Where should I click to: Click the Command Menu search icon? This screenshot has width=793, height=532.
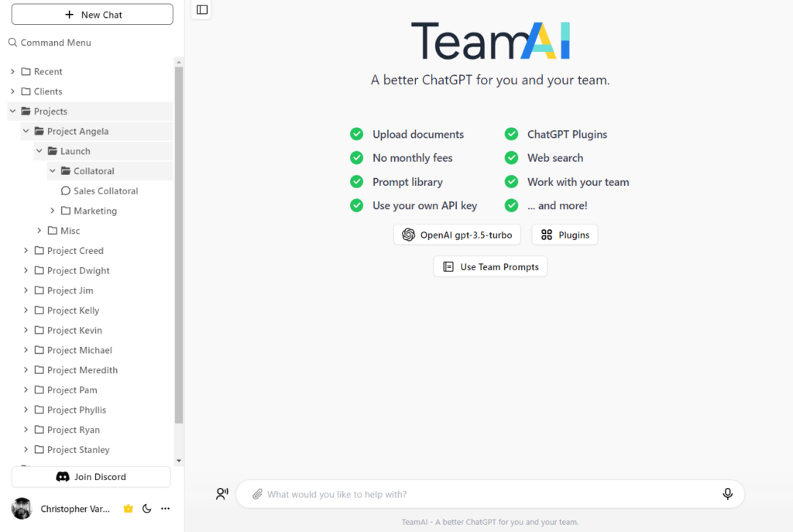12,43
